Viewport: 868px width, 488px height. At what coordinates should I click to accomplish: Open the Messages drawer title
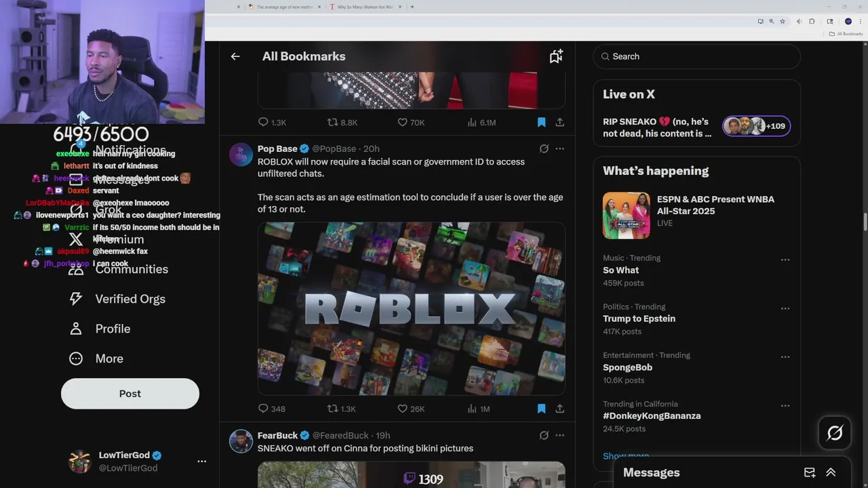coord(651,472)
